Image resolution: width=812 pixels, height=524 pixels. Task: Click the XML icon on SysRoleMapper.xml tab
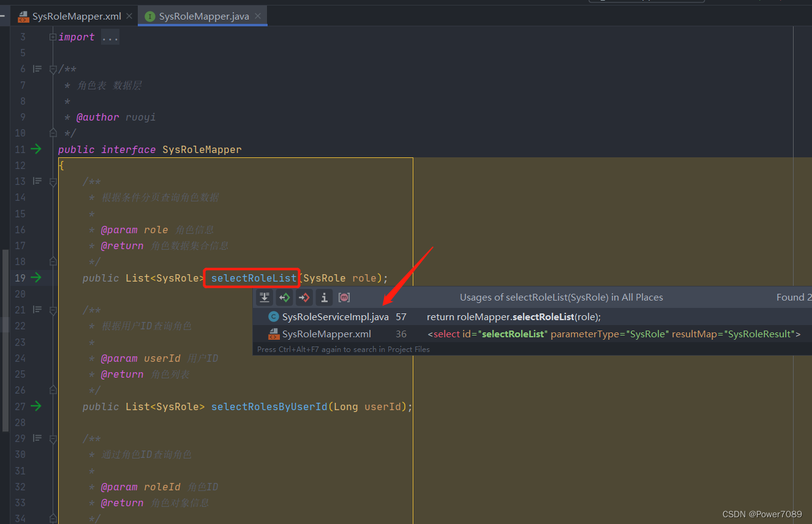point(23,17)
